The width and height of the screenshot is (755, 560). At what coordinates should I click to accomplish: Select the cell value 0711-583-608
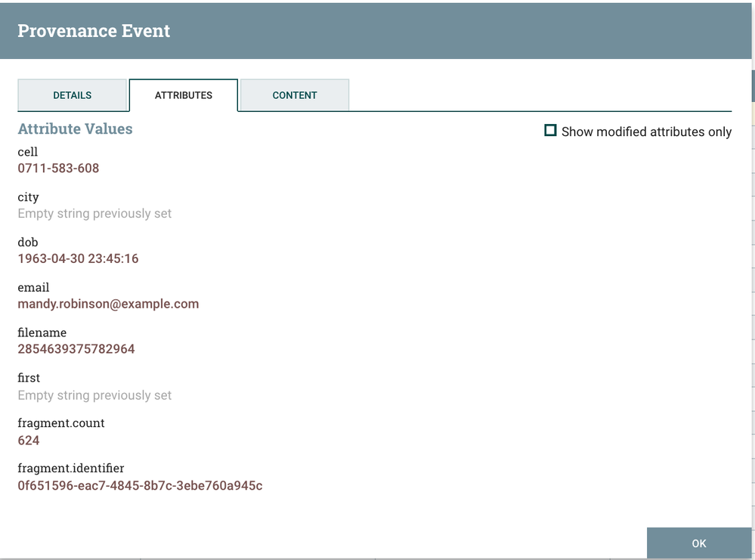pyautogui.click(x=58, y=168)
